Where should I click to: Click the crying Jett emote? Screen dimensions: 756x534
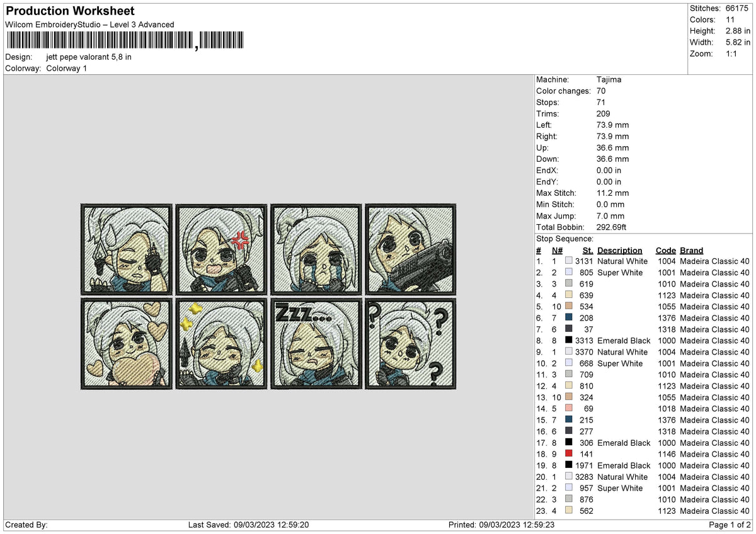tap(316, 249)
